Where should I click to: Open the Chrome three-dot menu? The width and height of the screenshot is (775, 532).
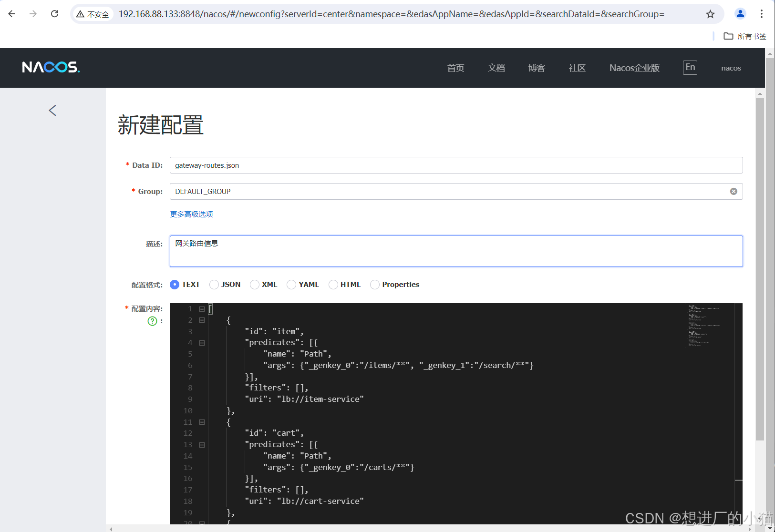click(762, 14)
